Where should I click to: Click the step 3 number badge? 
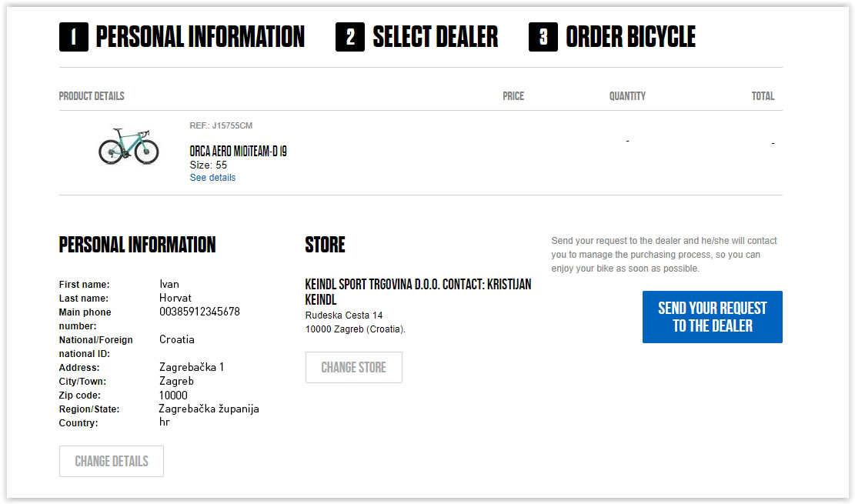tap(543, 37)
